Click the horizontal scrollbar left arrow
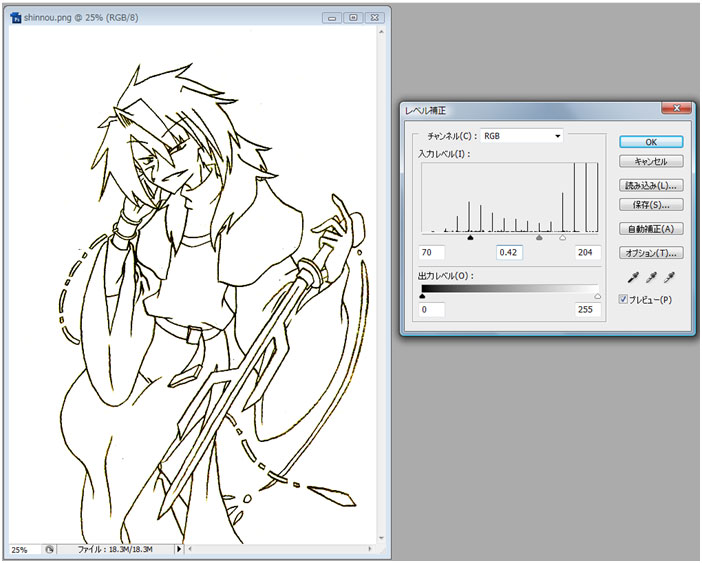 [190, 549]
